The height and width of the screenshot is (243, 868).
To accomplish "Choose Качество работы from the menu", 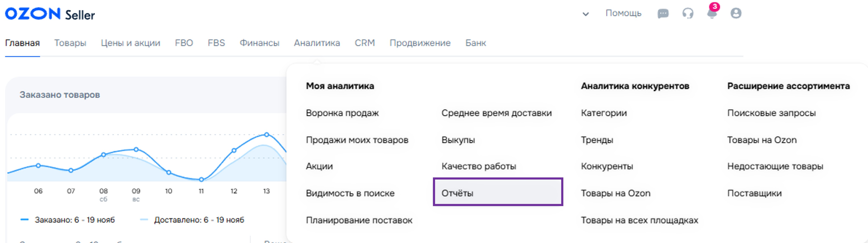I will [x=479, y=166].
